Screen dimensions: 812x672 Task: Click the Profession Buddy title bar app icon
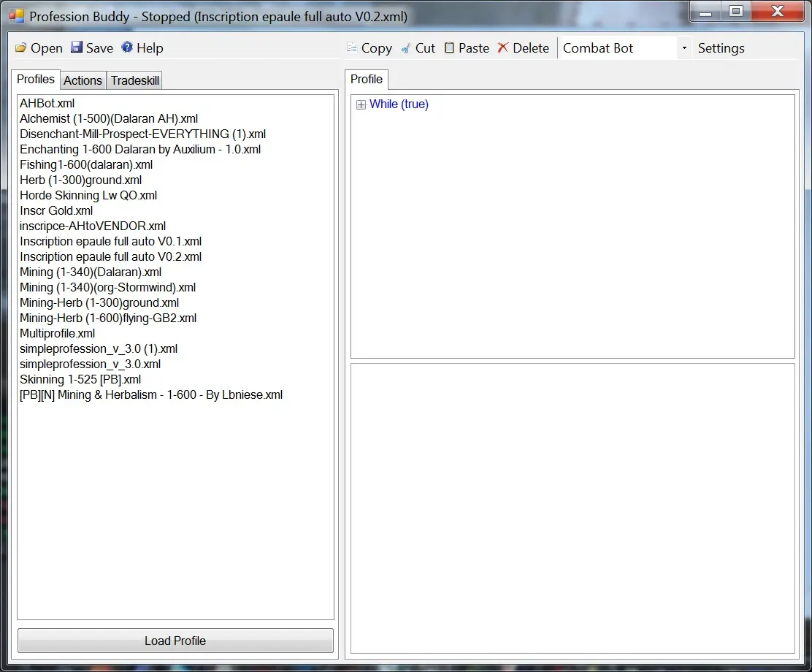pos(17,16)
